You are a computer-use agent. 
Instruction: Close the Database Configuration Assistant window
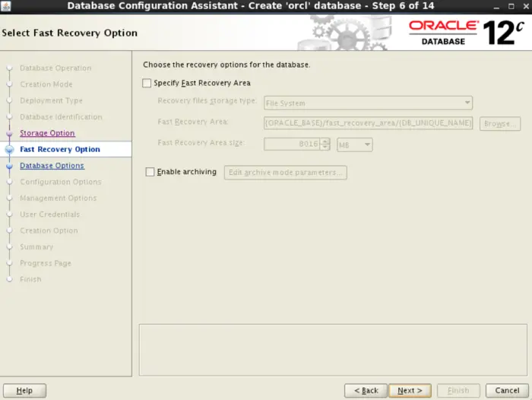pyautogui.click(x=526, y=6)
